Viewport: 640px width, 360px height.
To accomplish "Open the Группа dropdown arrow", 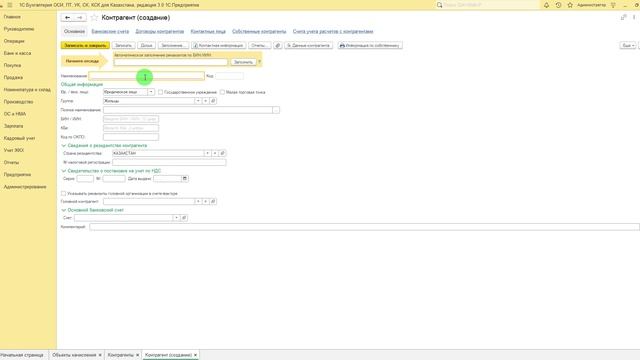I will pos(198,101).
